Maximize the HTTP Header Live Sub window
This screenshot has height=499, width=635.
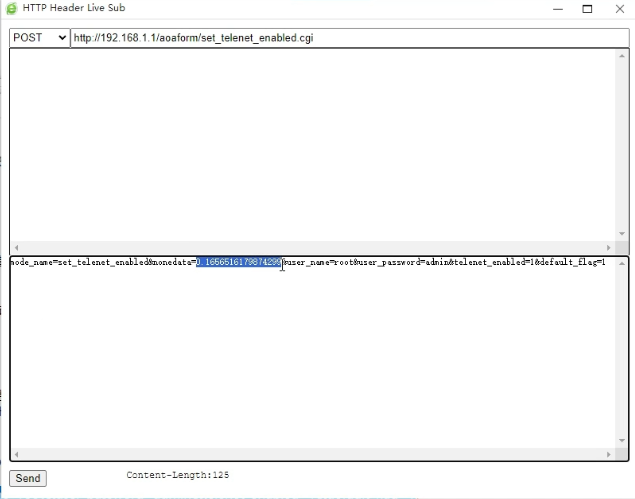click(x=588, y=9)
